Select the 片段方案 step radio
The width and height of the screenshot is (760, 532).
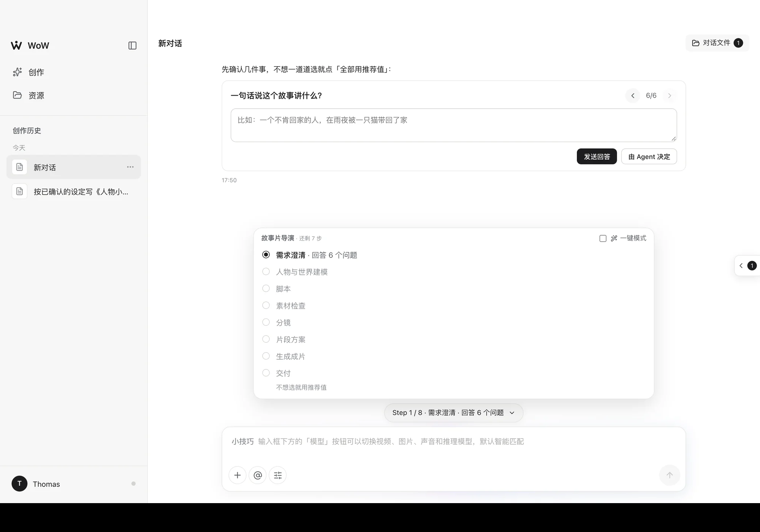266,339
